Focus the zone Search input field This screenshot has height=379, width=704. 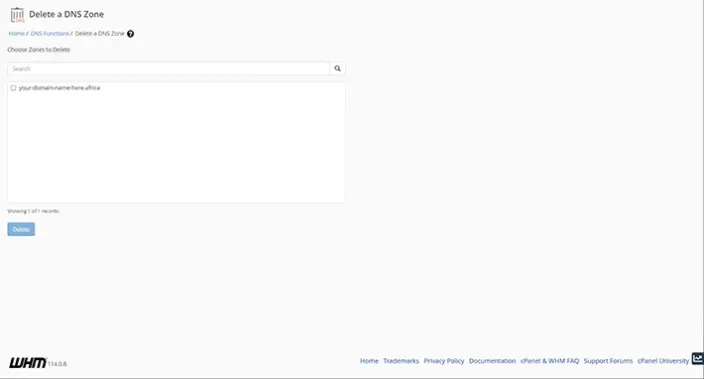(168, 69)
